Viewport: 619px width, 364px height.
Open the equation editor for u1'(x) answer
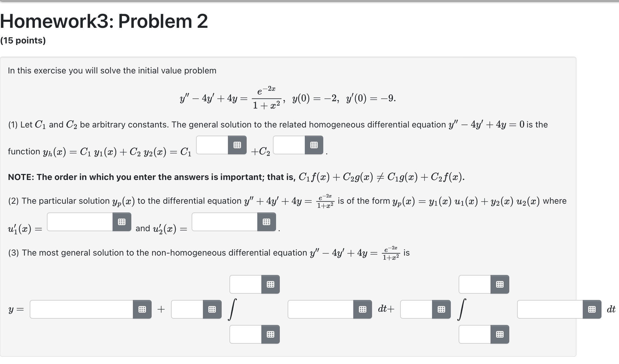click(122, 222)
